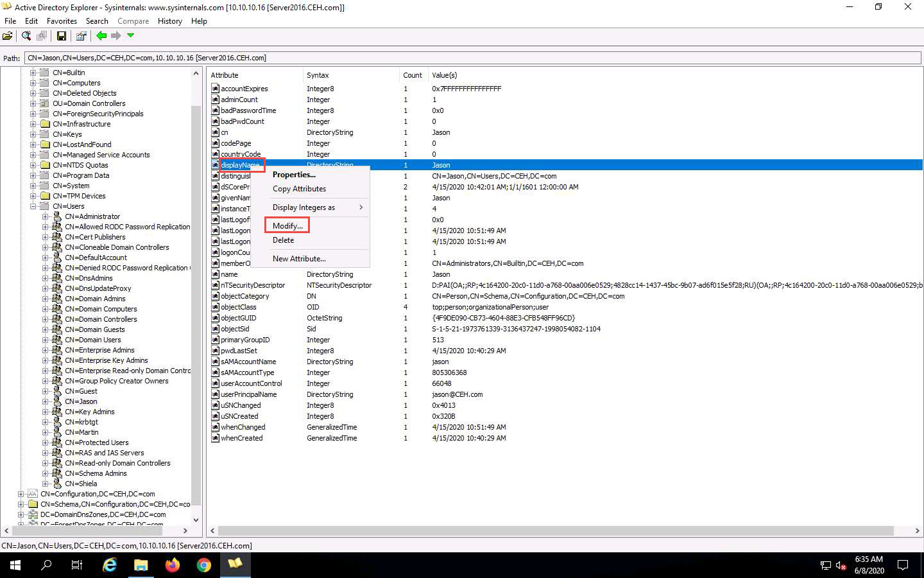Click the CN=Domain Admins group icon
Screen dimensions: 924x578
pos(56,299)
